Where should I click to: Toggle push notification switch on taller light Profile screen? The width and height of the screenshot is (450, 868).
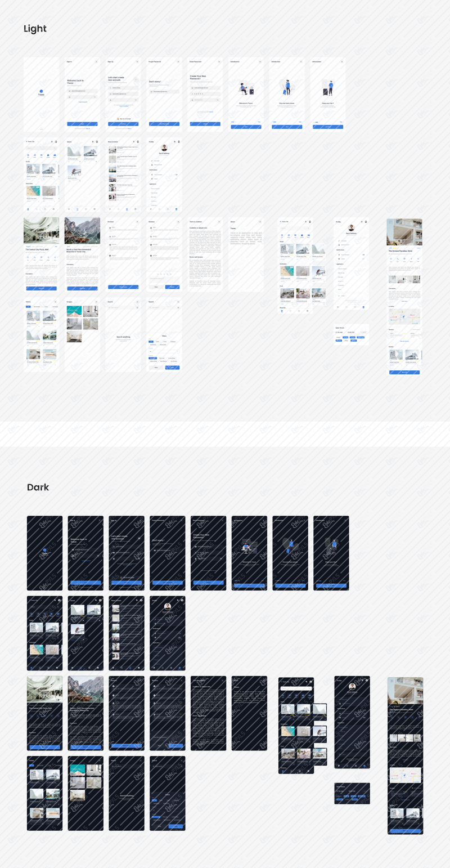pos(364,254)
